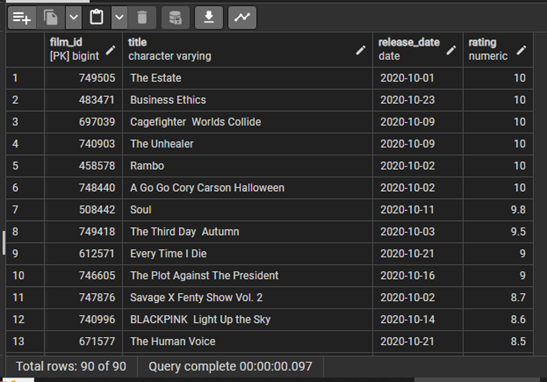Click the release date 2020-10-14 cell
This screenshot has height=382, width=547.
tap(418, 319)
